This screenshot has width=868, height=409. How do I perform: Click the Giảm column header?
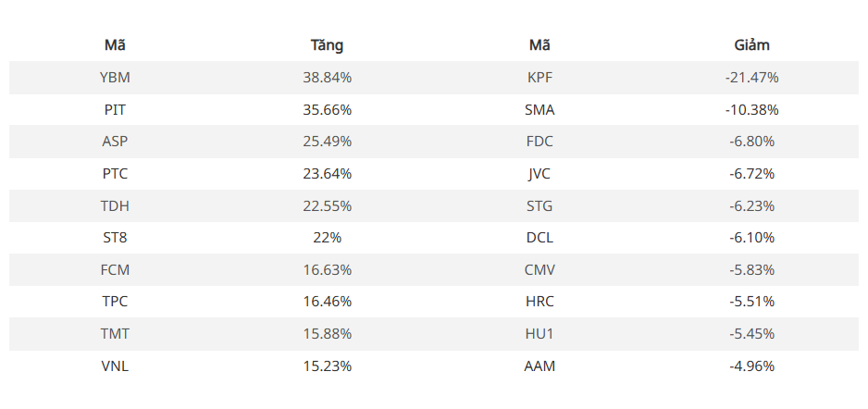tap(751, 44)
